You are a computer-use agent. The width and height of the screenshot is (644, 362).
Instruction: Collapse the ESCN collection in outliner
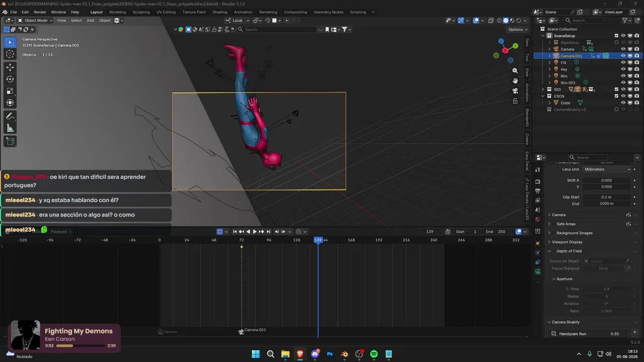[543, 96]
